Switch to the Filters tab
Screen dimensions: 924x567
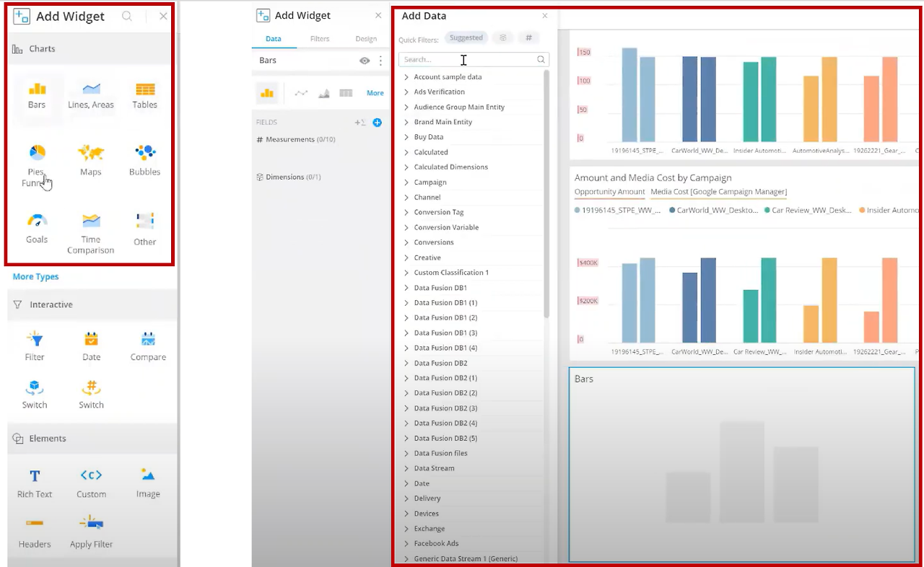point(320,39)
